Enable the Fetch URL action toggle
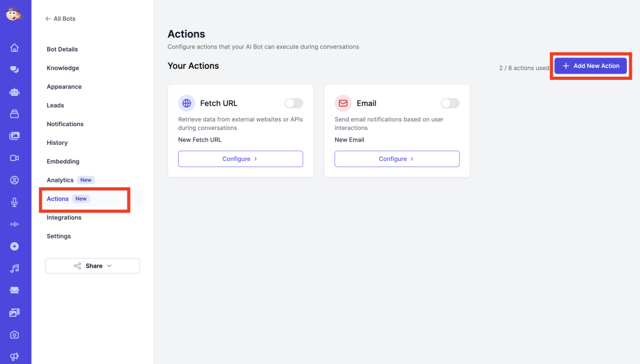The height and width of the screenshot is (364, 640). pyautogui.click(x=293, y=104)
